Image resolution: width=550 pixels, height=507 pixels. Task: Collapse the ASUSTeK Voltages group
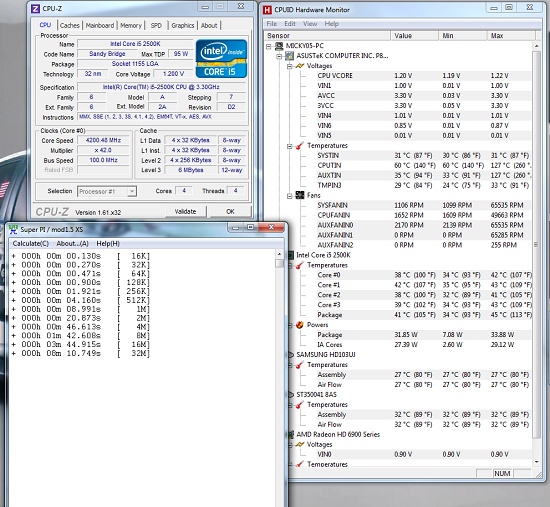290,66
